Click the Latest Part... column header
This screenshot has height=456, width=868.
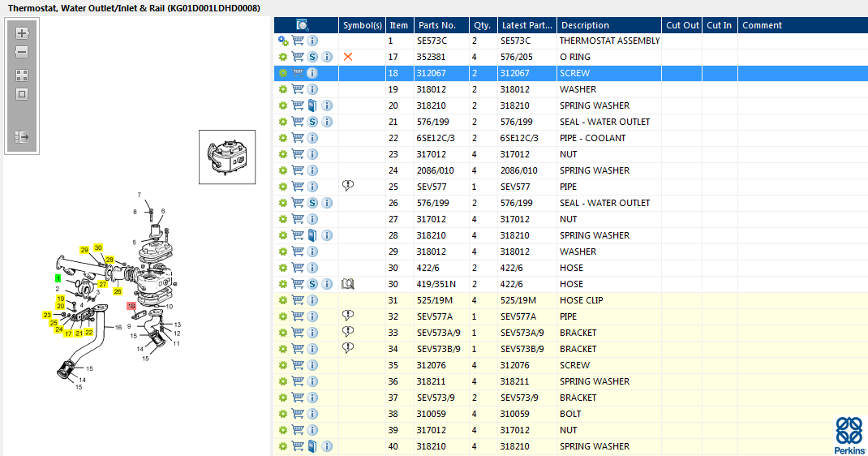(527, 25)
